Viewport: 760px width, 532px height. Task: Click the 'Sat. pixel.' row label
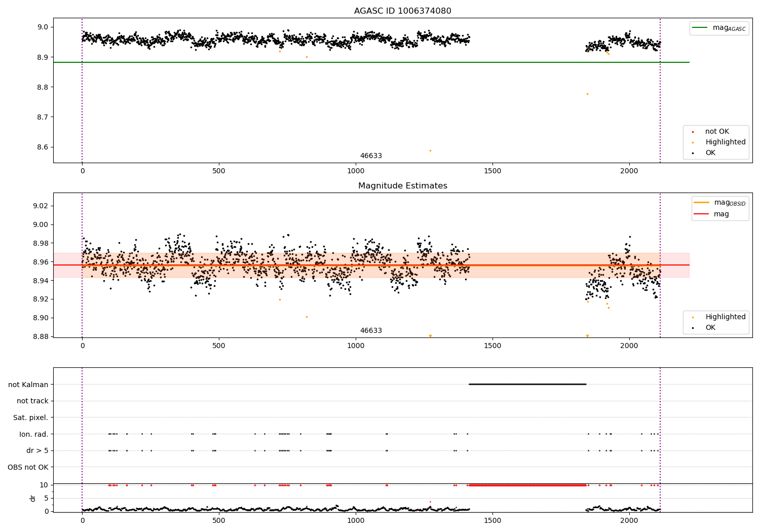pos(30,417)
